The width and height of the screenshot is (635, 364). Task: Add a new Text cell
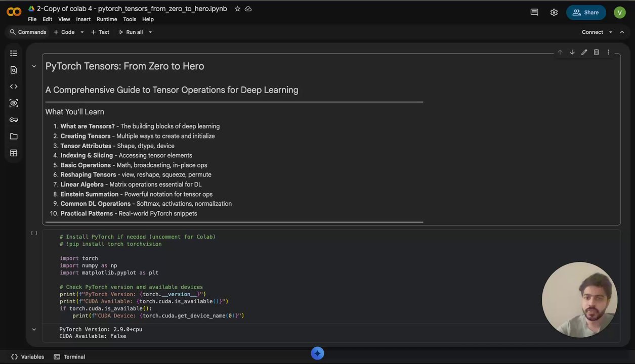[100, 32]
